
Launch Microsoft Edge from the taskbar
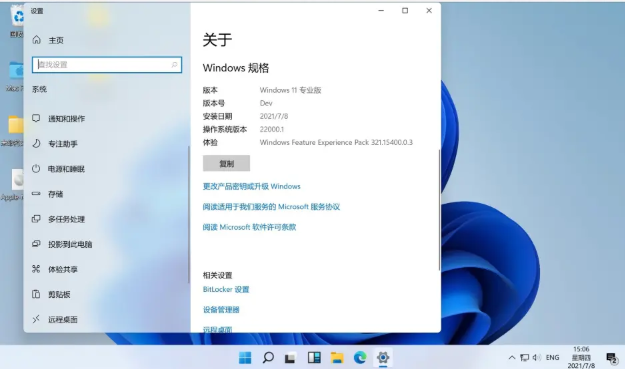pos(360,357)
